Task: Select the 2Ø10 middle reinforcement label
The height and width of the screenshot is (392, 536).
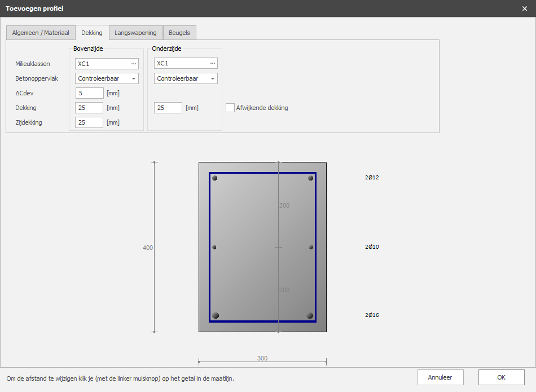Action: pos(372,246)
